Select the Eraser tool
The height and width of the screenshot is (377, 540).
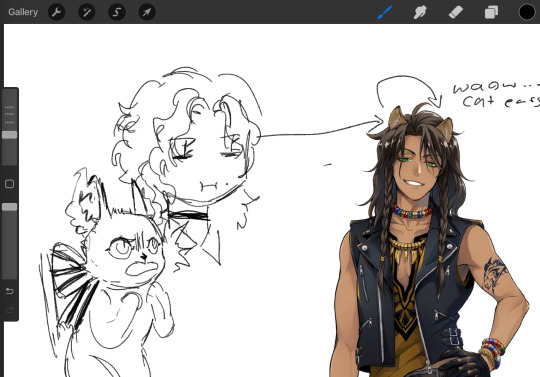point(456,12)
